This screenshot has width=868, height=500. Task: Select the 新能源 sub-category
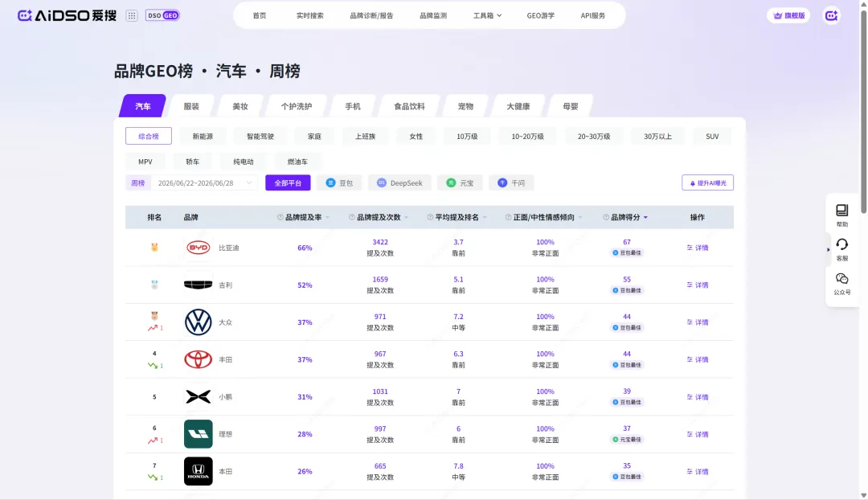click(x=203, y=136)
